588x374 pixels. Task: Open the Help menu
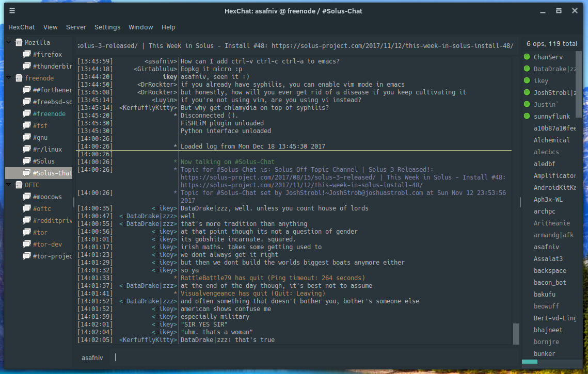(x=168, y=27)
